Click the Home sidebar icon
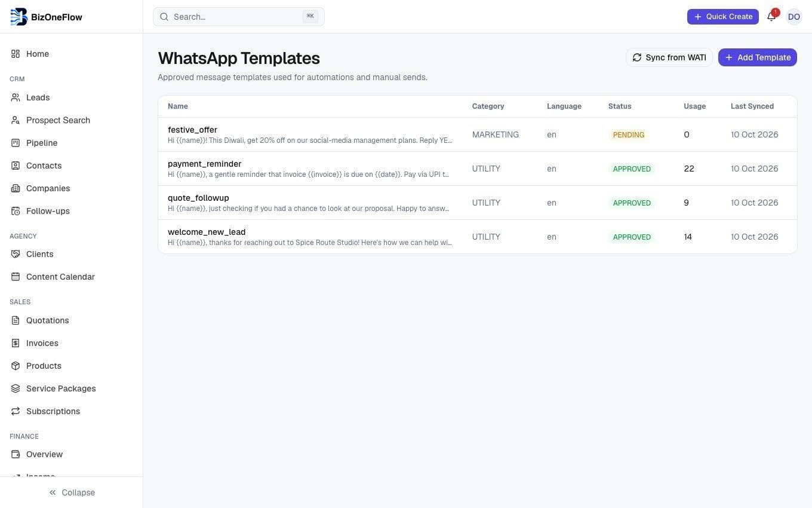Viewport: 812px width, 508px height. pos(16,54)
